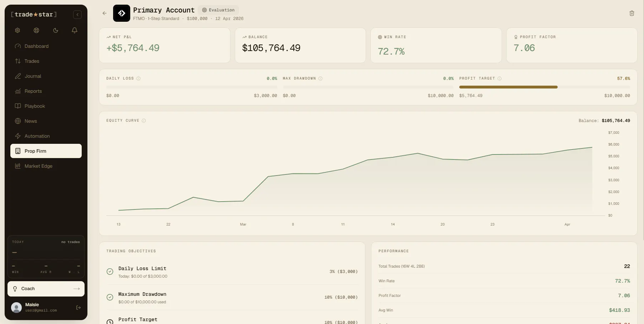Click the Coach lightbulb icon

coord(15,289)
